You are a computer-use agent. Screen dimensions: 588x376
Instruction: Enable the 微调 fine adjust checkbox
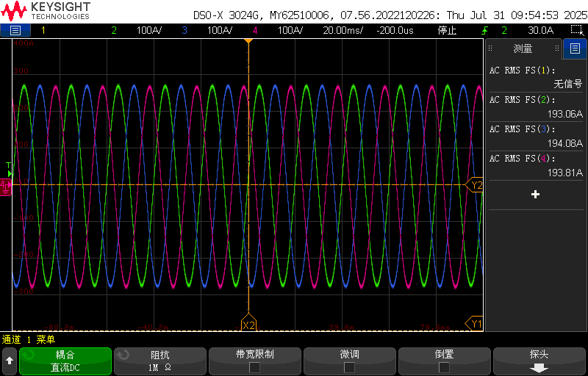tap(349, 367)
